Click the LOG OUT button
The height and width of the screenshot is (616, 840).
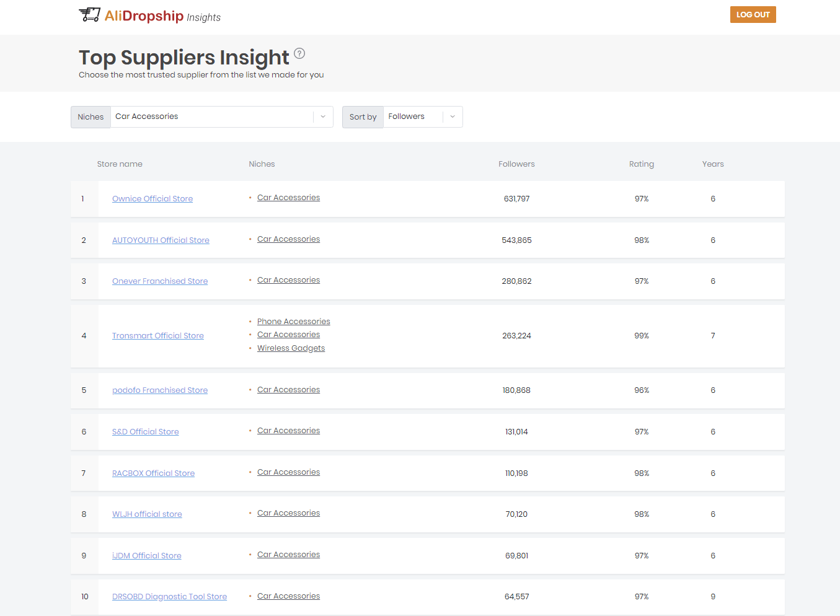coord(753,14)
